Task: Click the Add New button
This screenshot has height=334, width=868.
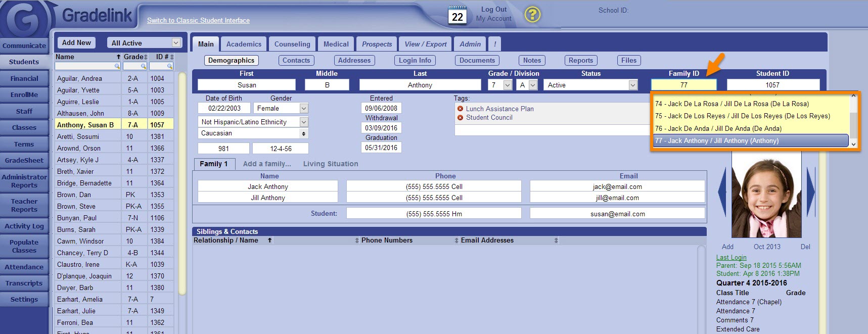Action: pyautogui.click(x=77, y=43)
